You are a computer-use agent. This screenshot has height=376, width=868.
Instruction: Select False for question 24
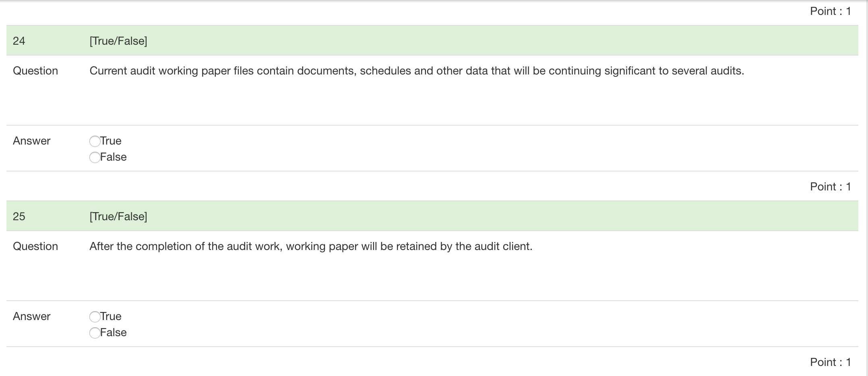point(95,157)
